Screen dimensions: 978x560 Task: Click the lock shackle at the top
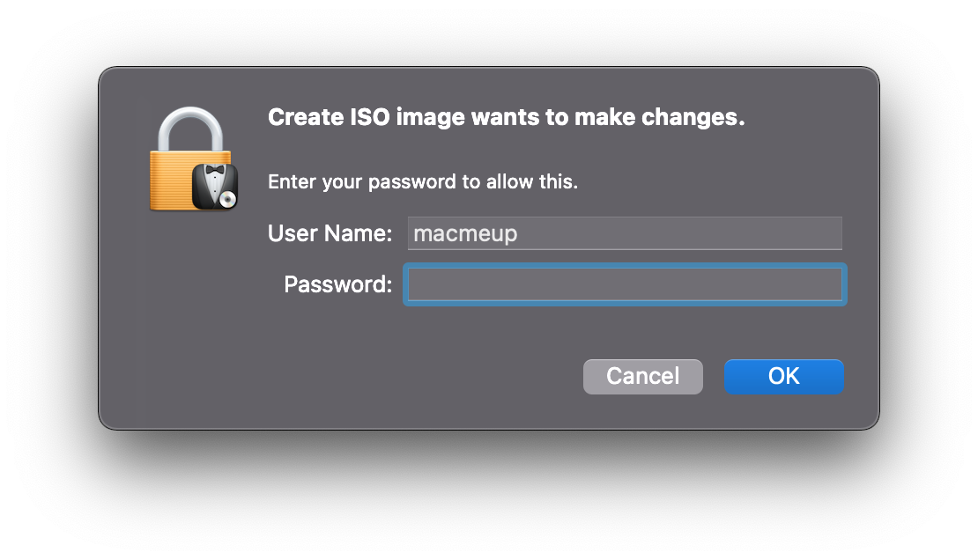tap(192, 123)
